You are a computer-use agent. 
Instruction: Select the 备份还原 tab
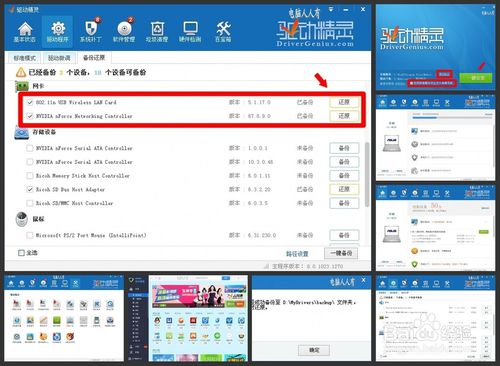click(x=94, y=58)
